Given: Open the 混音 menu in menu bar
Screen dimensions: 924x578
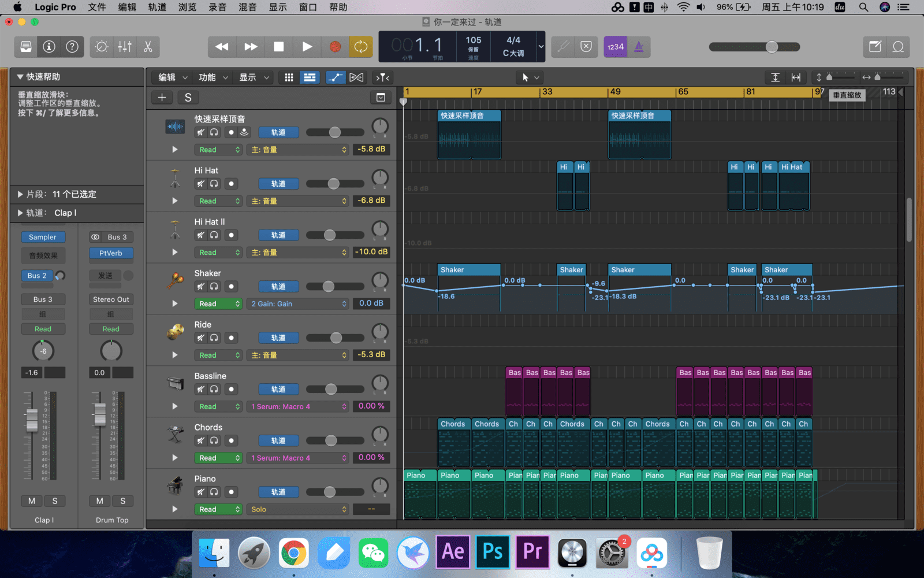Looking at the screenshot, I should (247, 7).
